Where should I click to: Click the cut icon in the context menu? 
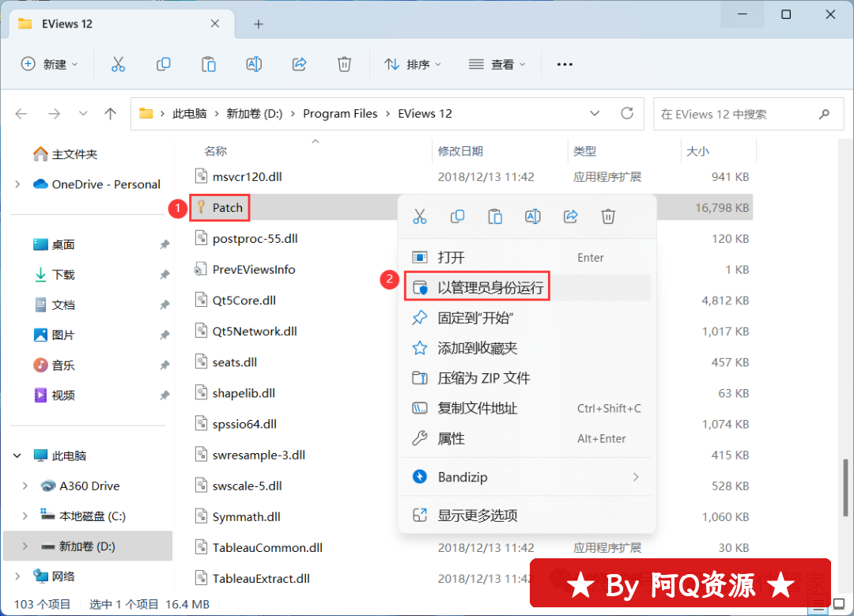420,217
